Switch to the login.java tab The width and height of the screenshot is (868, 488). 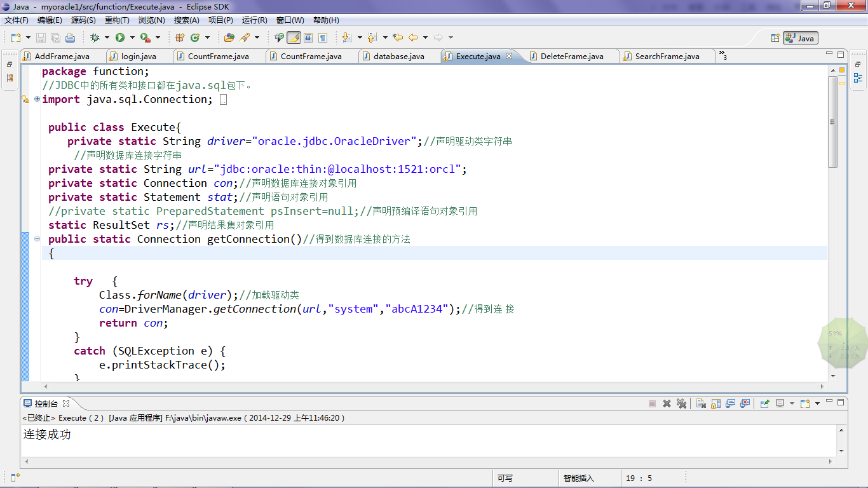pos(139,57)
